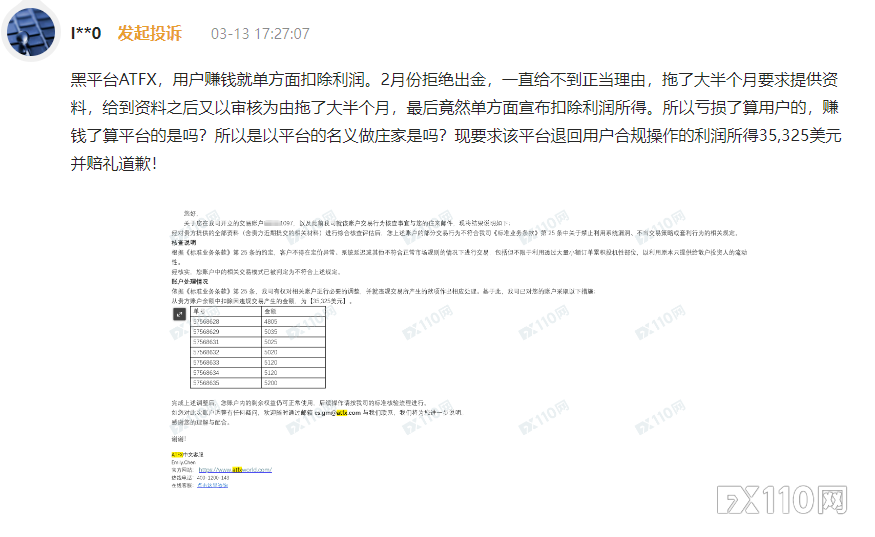Click order number cell 57568634

[x=227, y=372]
